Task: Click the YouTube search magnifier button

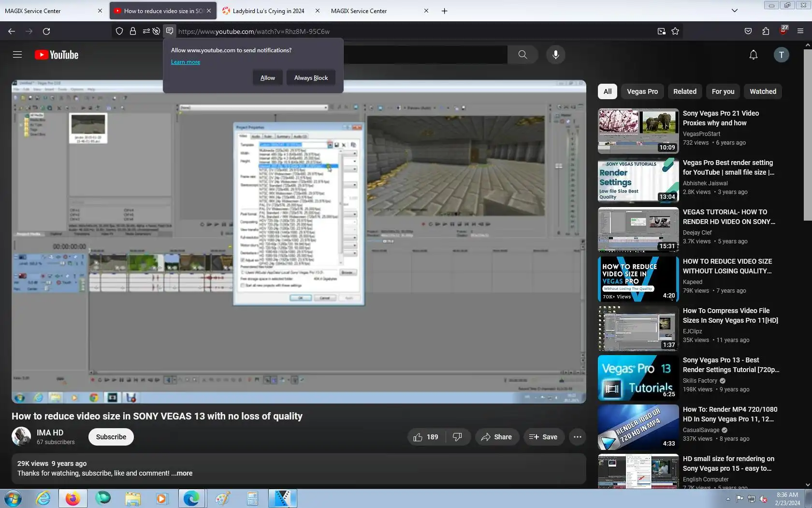Action: 522,55
